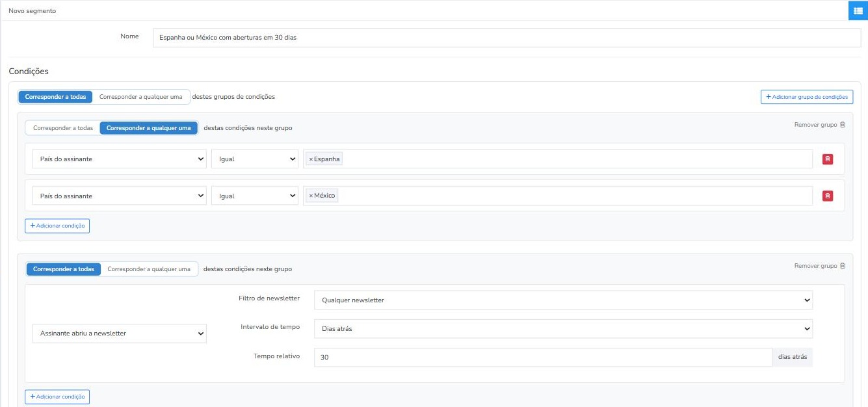The width and height of the screenshot is (868, 407).
Task: Click 'Adicionar grupo de condições' button
Action: pos(807,97)
